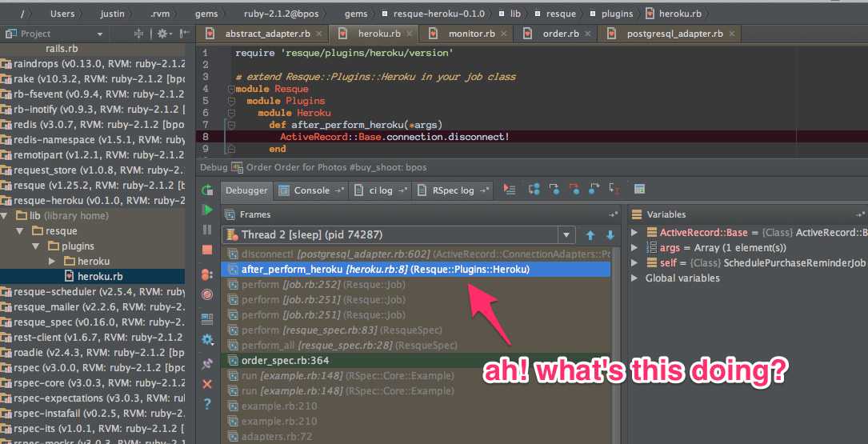This screenshot has width=868, height=444.
Task: Click the debugger settings gear icon
Action: pyautogui.click(x=207, y=339)
